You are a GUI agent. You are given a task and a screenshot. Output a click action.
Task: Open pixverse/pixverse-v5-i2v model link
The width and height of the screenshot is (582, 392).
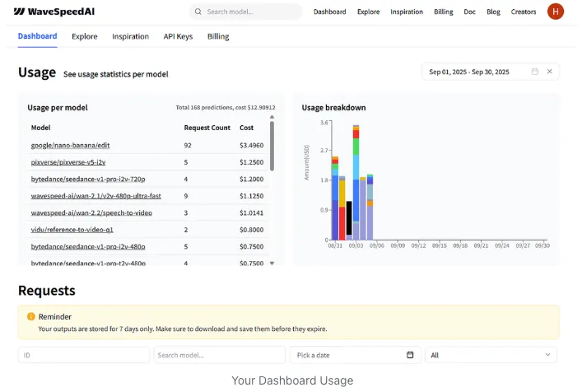tap(68, 162)
